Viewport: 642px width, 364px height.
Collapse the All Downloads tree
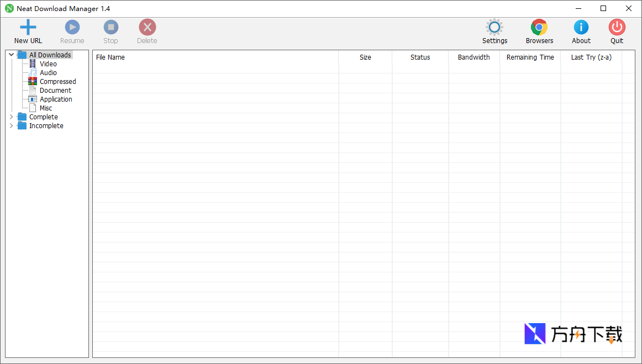(x=11, y=54)
